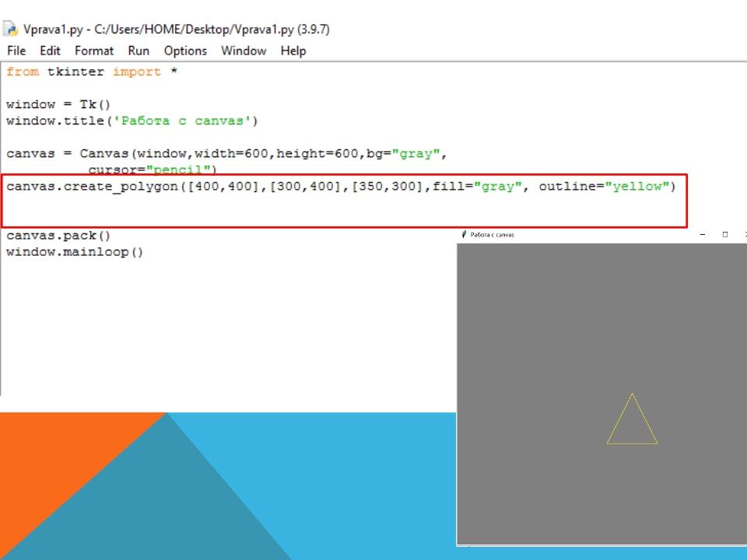Viewport: 747px width, 560px height.
Task: Click the 'Работа с canvas' window title text
Action: (x=493, y=234)
